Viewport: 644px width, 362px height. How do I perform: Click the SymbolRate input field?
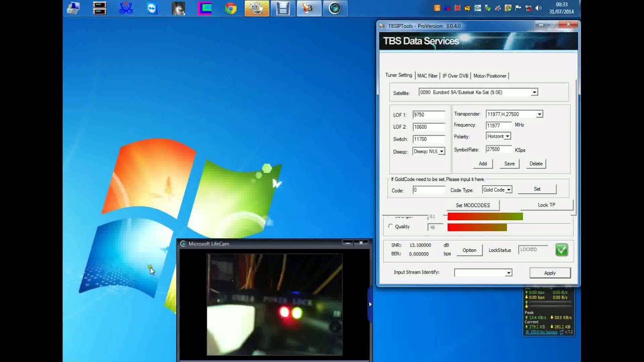pos(499,149)
